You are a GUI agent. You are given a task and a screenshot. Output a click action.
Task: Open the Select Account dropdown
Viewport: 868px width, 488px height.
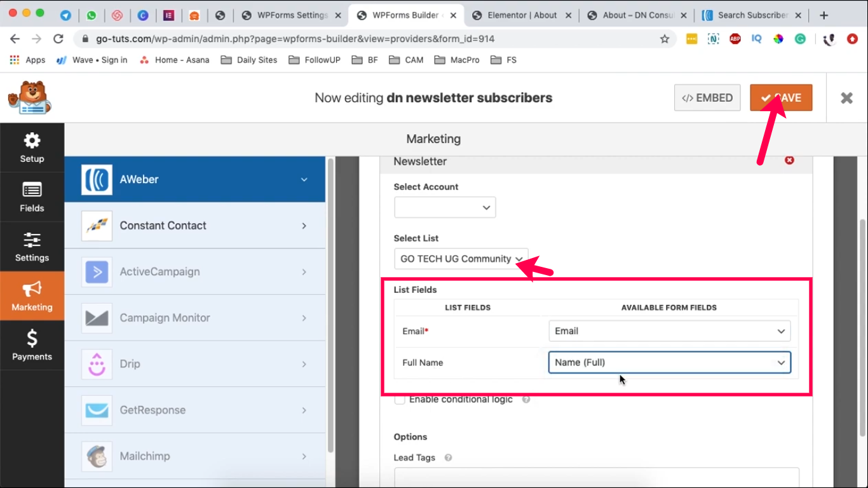coord(445,207)
